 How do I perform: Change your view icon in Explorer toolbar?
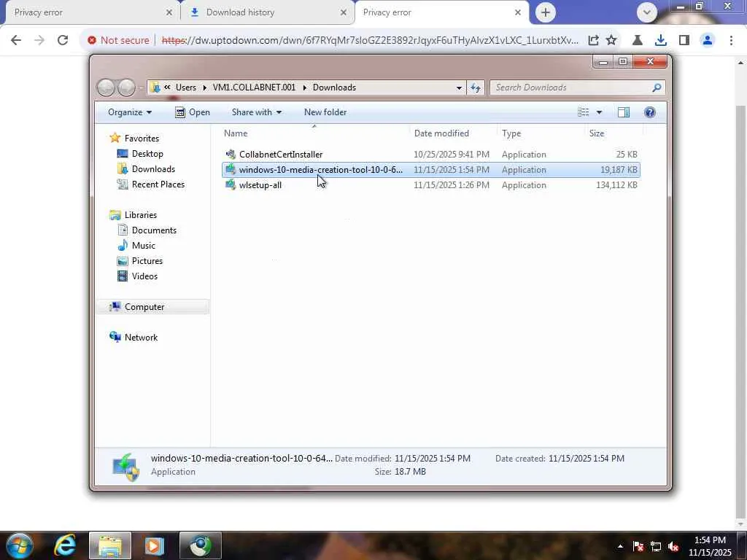point(583,112)
